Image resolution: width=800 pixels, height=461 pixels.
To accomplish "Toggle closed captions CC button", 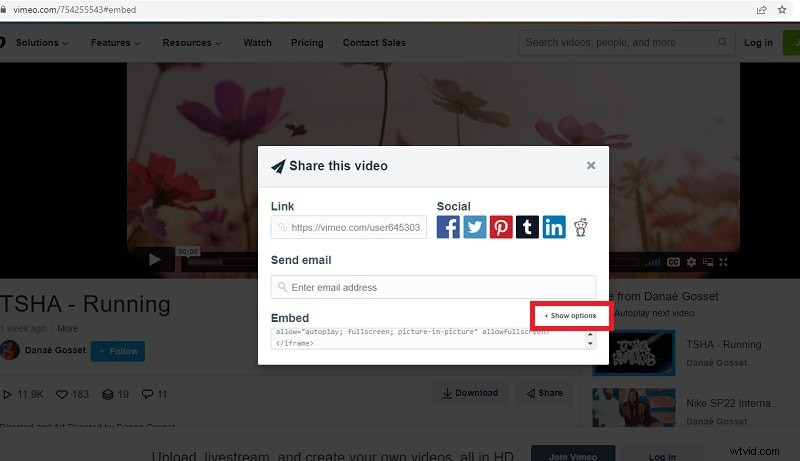I will (673, 262).
